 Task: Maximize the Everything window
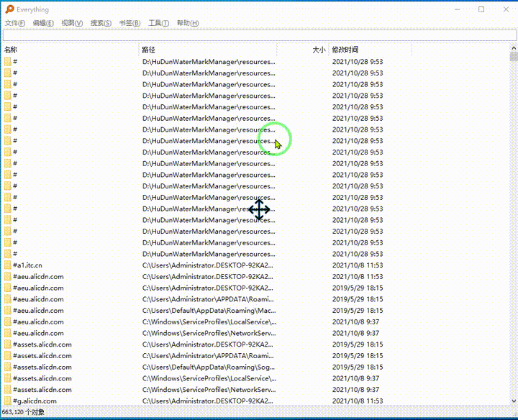click(x=481, y=9)
